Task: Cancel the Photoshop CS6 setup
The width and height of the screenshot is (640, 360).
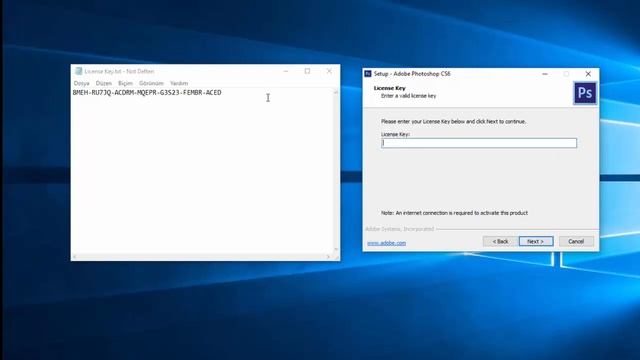Action: [576, 241]
